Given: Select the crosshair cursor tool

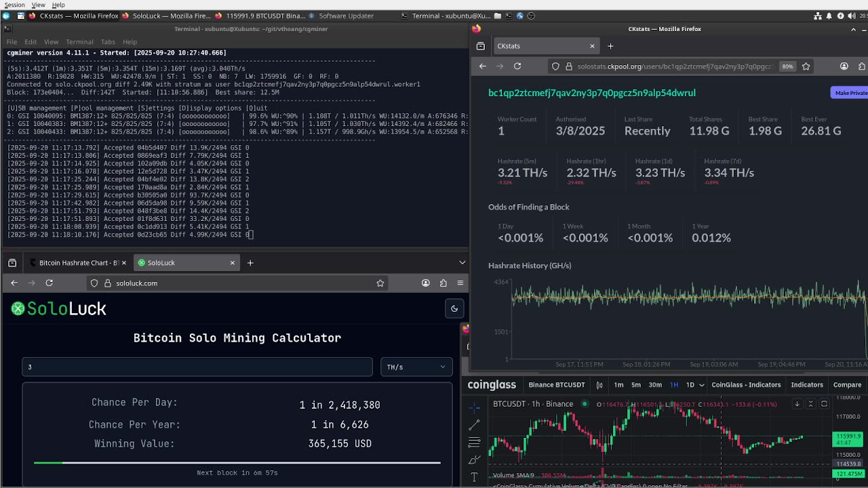Looking at the screenshot, I should pos(474,407).
